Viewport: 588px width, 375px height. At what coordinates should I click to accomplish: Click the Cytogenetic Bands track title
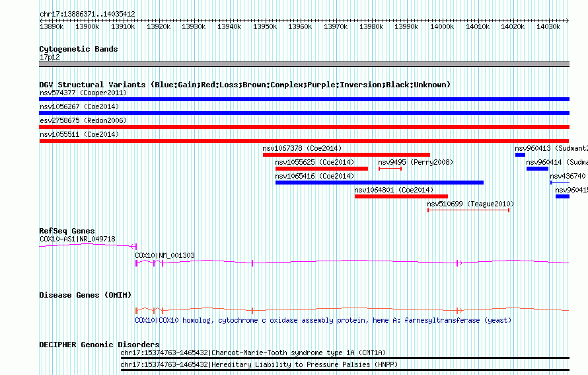79,49
